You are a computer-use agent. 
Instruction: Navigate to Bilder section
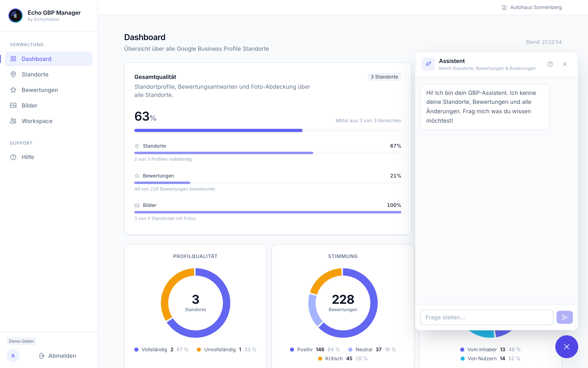pyautogui.click(x=49, y=105)
